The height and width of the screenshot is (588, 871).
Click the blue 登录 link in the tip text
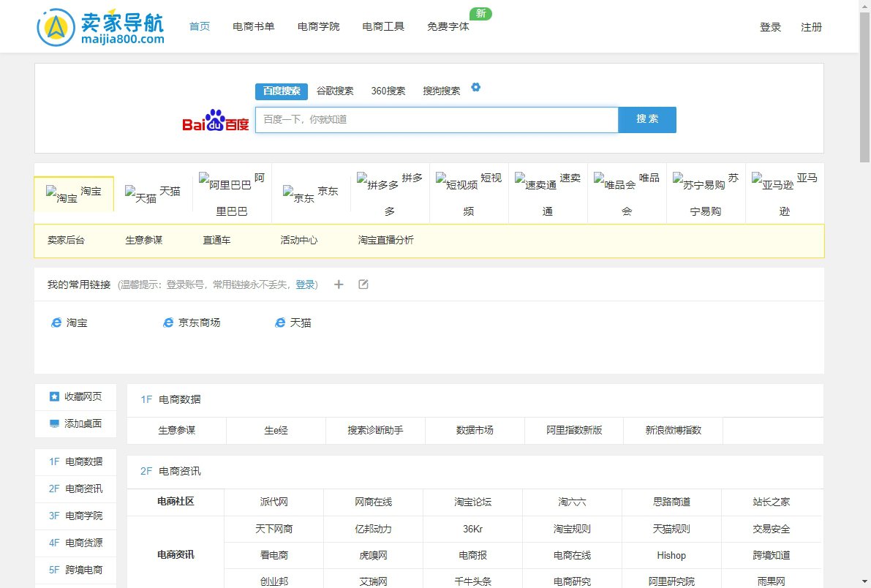click(x=305, y=284)
